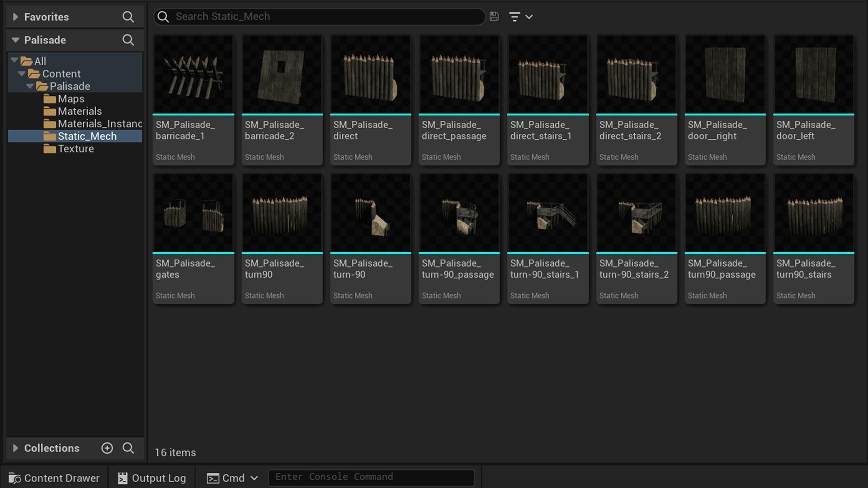Click the Search Static_Mech field
Image resolution: width=868 pixels, height=488 pixels.
click(325, 17)
